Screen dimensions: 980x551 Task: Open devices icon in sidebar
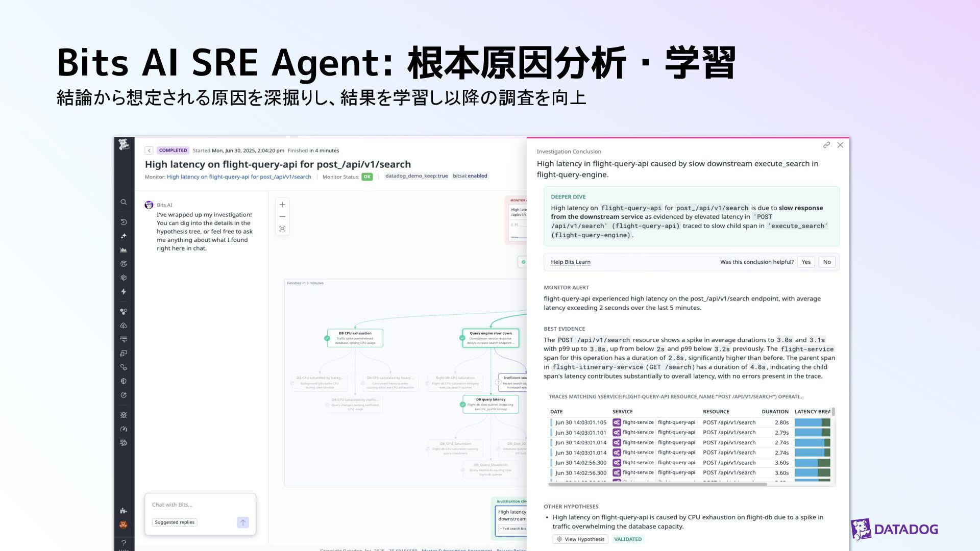point(124,353)
